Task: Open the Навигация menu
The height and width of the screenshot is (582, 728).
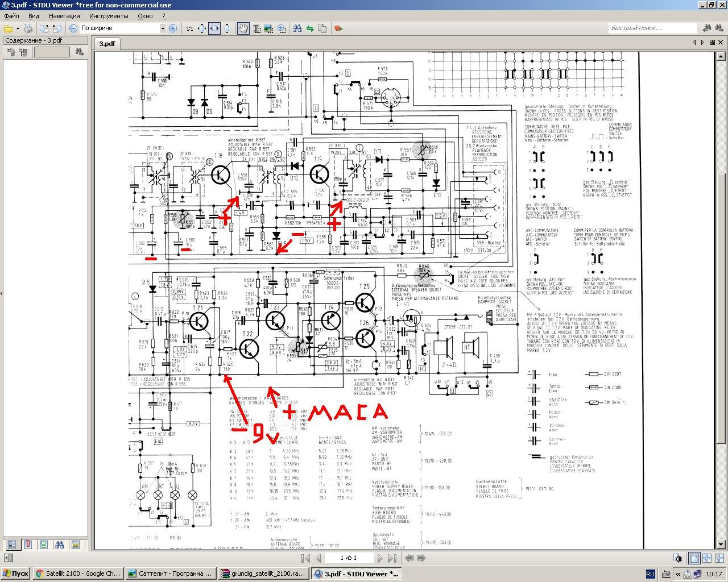Action: 64,16
